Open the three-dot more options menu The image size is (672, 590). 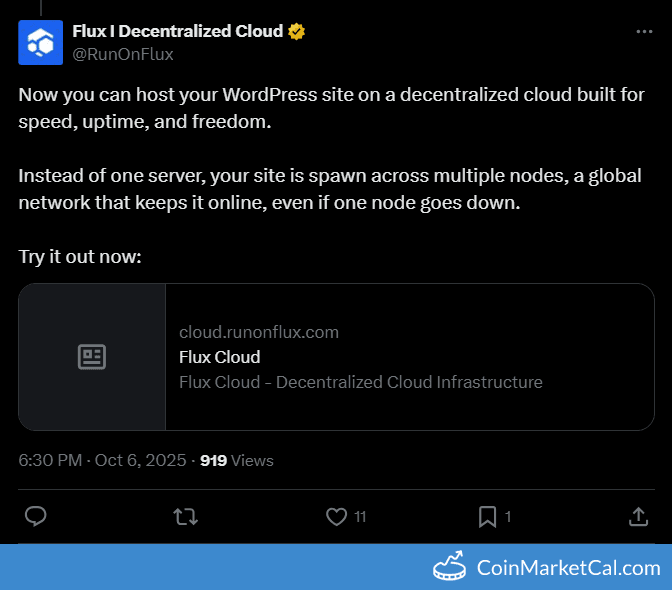click(x=644, y=32)
